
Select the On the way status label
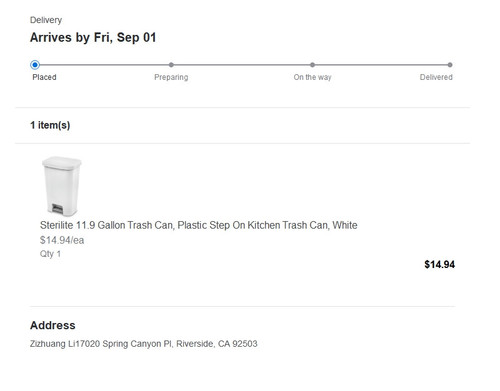[312, 77]
